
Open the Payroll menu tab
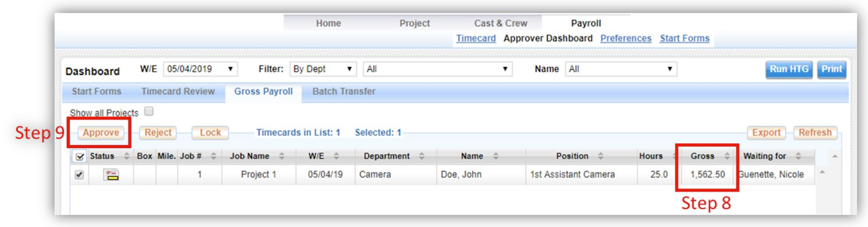click(x=586, y=23)
